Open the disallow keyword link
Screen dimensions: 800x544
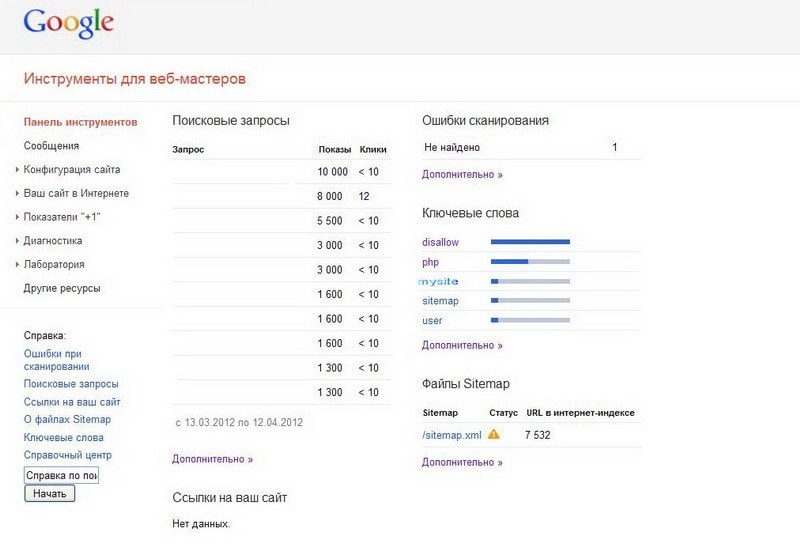click(440, 242)
